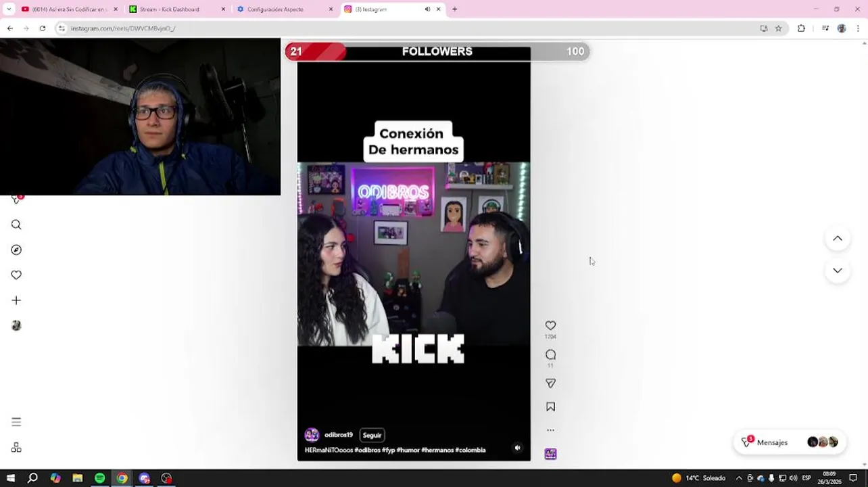Click the #odibros hashtag in caption
Viewport: 868px width, 487px height.
[x=367, y=450]
